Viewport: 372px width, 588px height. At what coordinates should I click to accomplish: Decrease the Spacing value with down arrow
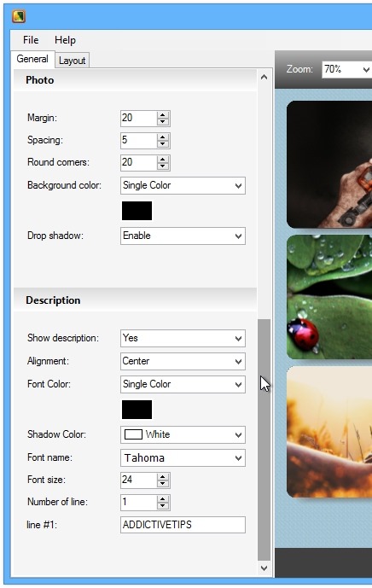point(162,144)
